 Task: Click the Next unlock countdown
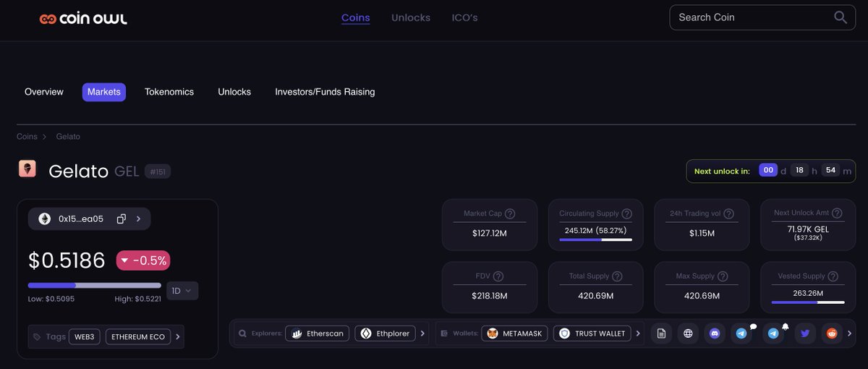(772, 171)
